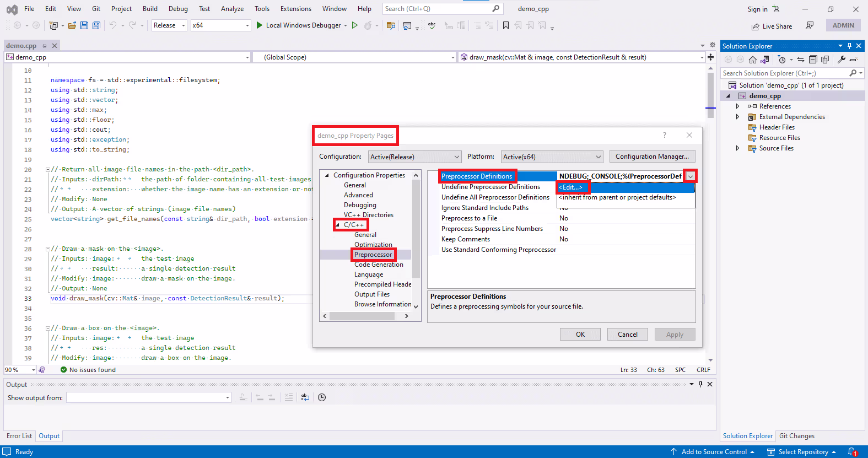Click Home icon in Solution Explorer
This screenshot has height=458, width=868.
pyautogui.click(x=753, y=60)
